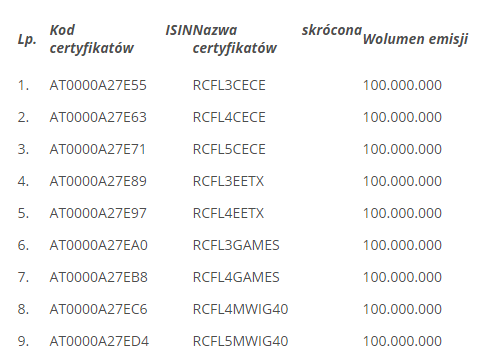The width and height of the screenshot is (484, 364).
Task: Select ISIN code AT0000A27E63
Action: pyautogui.click(x=98, y=117)
